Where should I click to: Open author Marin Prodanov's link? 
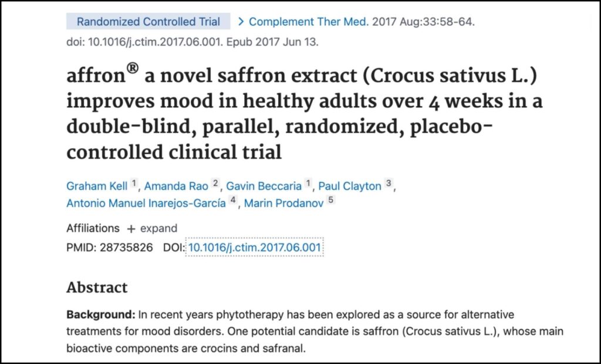(284, 203)
